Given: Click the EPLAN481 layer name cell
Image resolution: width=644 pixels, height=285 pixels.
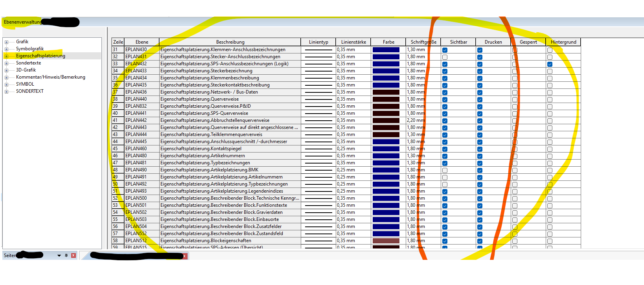Looking at the screenshot, I should 142,163.
